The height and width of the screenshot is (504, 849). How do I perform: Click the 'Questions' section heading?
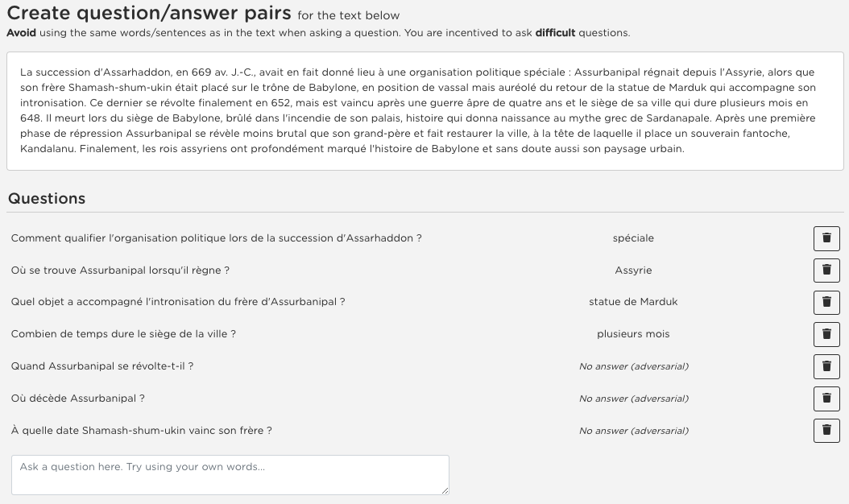point(47,199)
